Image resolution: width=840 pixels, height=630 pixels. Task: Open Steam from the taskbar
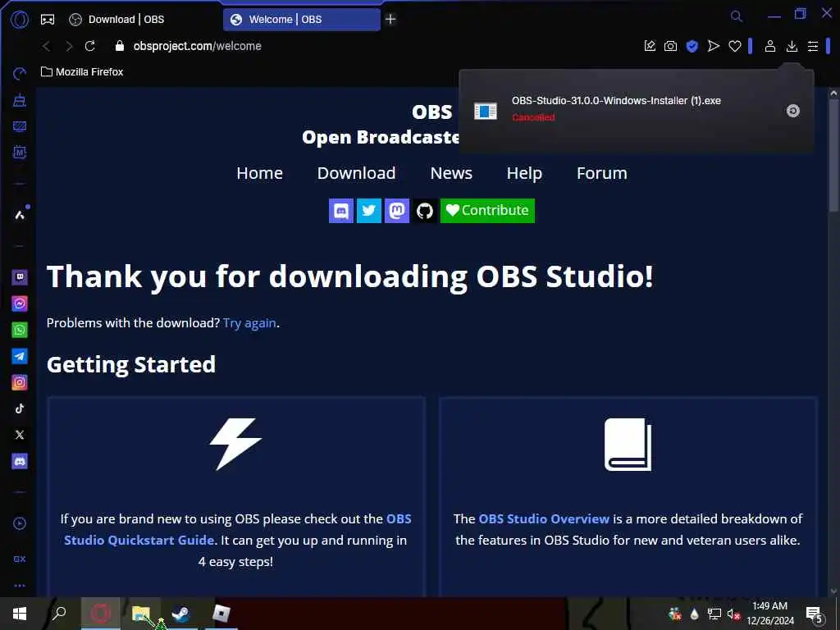pyautogui.click(x=180, y=614)
